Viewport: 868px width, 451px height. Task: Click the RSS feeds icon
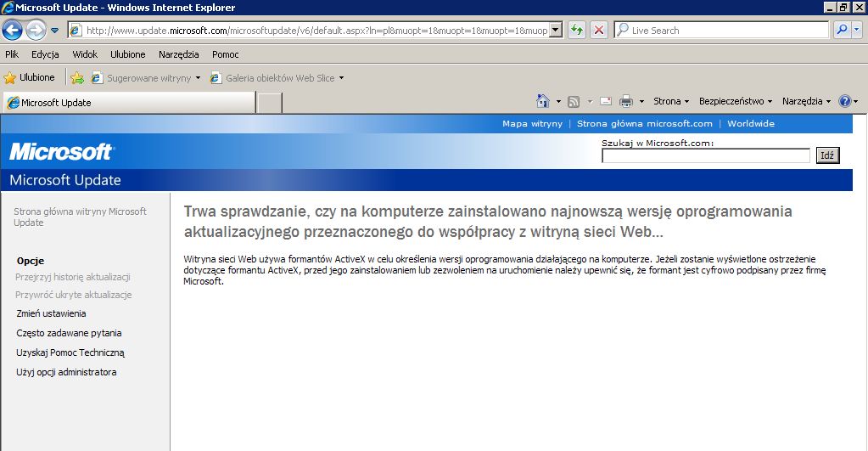[574, 101]
